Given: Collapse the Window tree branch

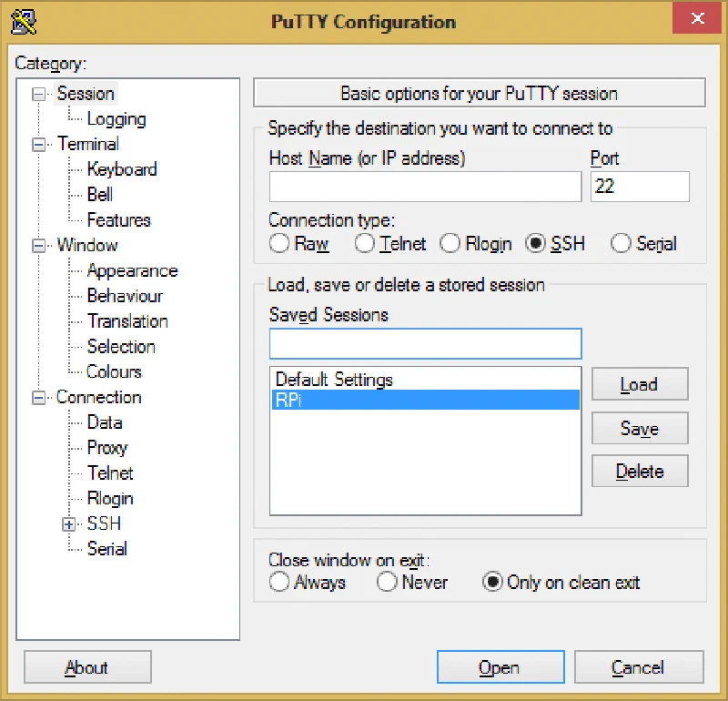Looking at the screenshot, I should tap(37, 245).
